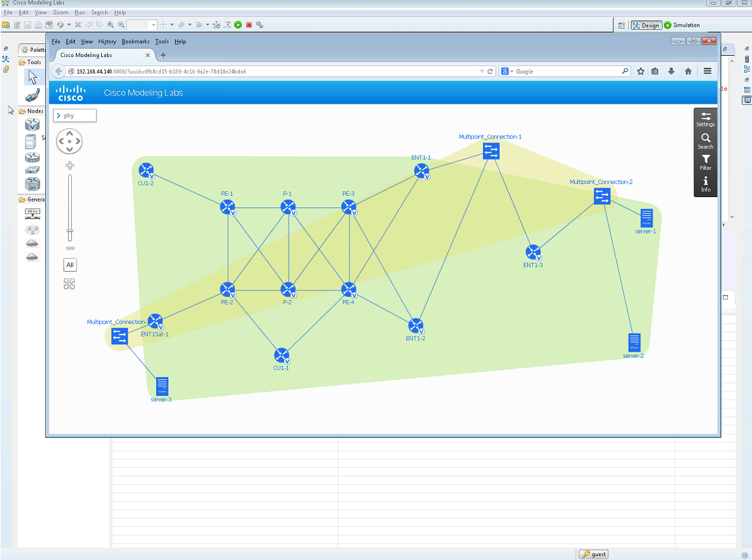Open a new browser tab with plus button
Screen dimensions: 752x560
(x=163, y=55)
